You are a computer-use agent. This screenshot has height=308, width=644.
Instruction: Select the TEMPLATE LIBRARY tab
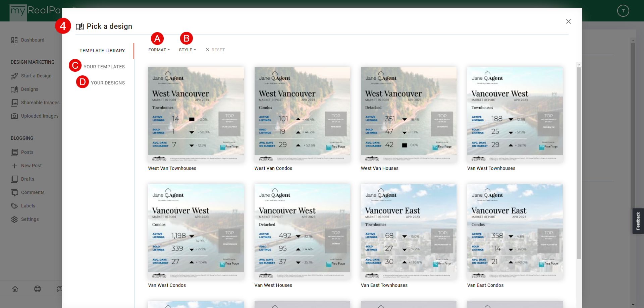click(x=102, y=51)
